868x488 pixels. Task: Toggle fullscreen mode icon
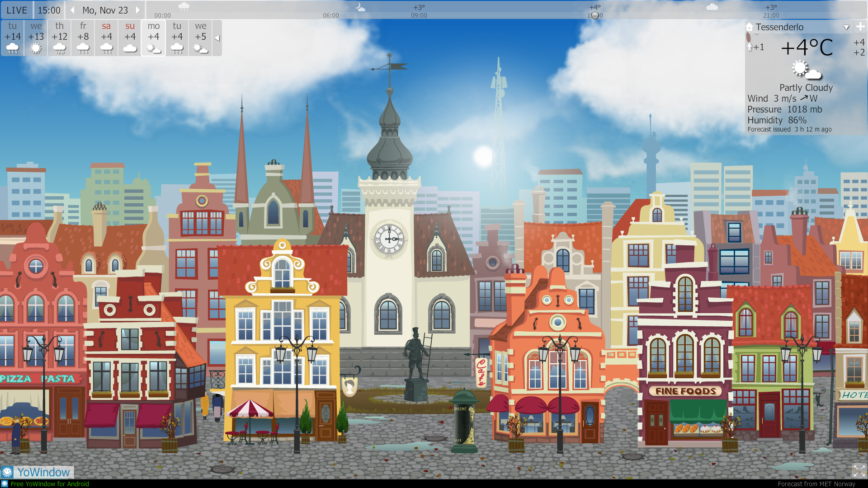point(859,470)
